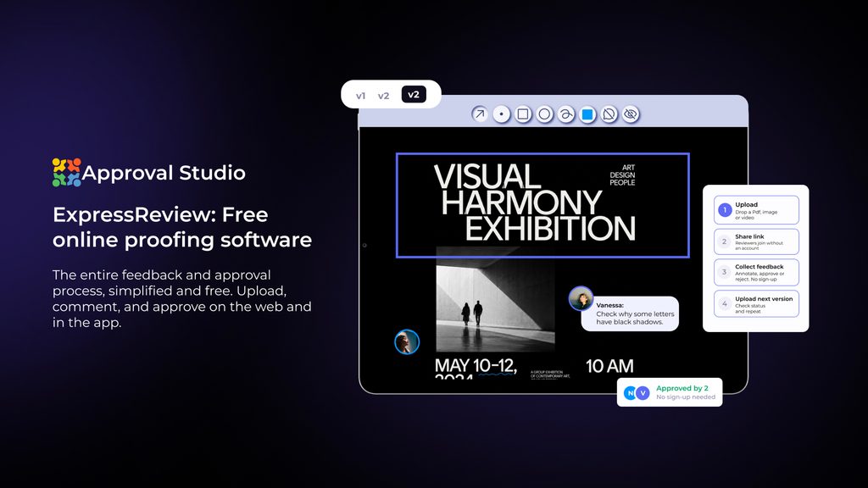Click the 'ART DESIGN PEOPLE' text
This screenshot has height=488, width=868.
622,175
